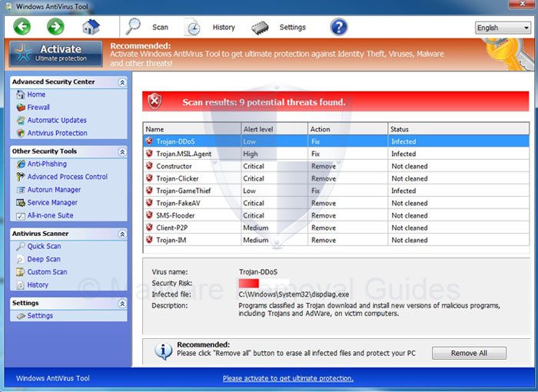Viewport: 538px width, 392px height.
Task: Select the Trojan-IM threat row
Action: coord(337,240)
